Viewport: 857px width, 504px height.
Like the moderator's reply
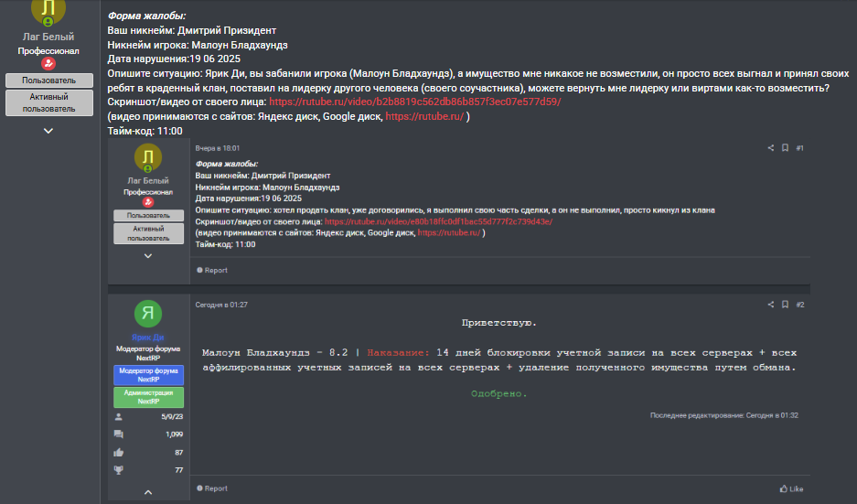(x=791, y=488)
